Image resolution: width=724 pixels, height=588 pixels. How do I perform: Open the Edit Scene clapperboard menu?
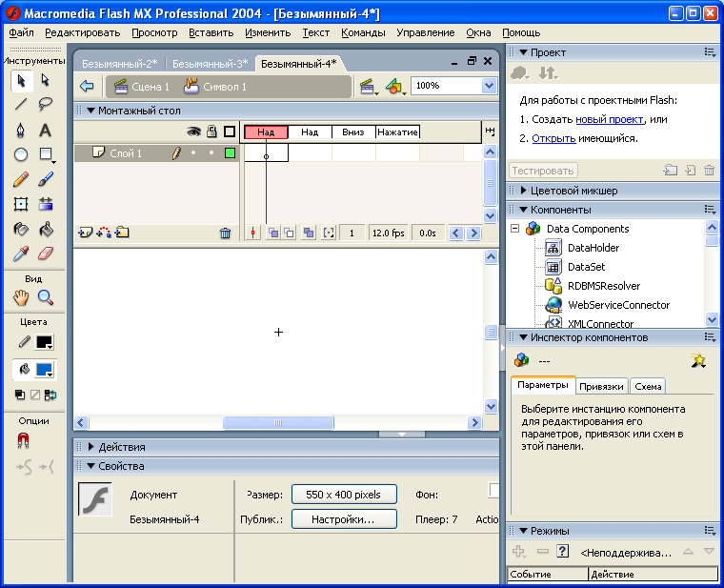tap(369, 87)
